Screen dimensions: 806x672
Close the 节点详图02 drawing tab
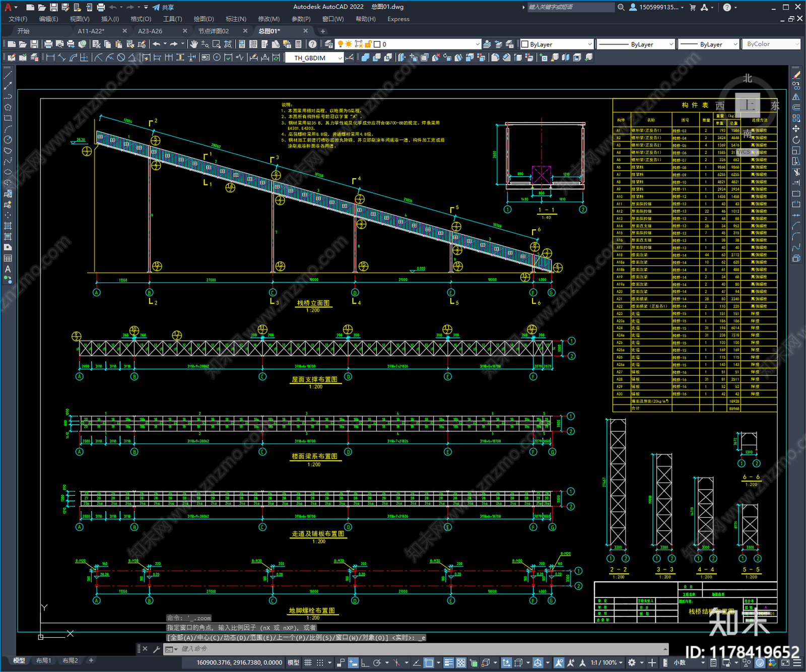point(245,31)
